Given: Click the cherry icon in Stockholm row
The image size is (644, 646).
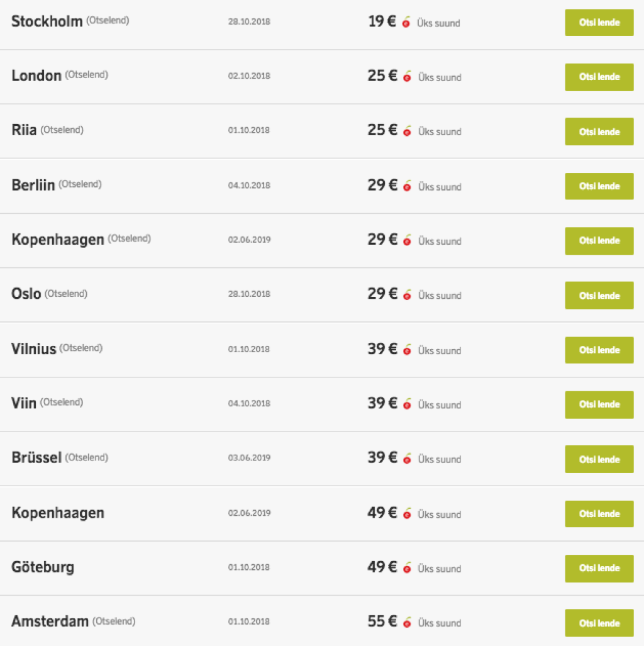Looking at the screenshot, I should tap(407, 23).
